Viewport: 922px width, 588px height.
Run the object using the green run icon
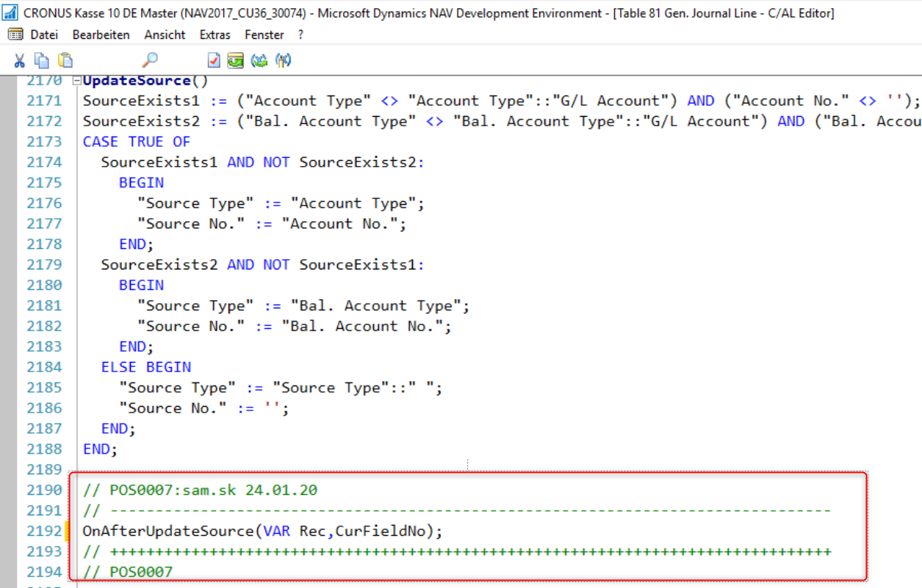(x=234, y=60)
